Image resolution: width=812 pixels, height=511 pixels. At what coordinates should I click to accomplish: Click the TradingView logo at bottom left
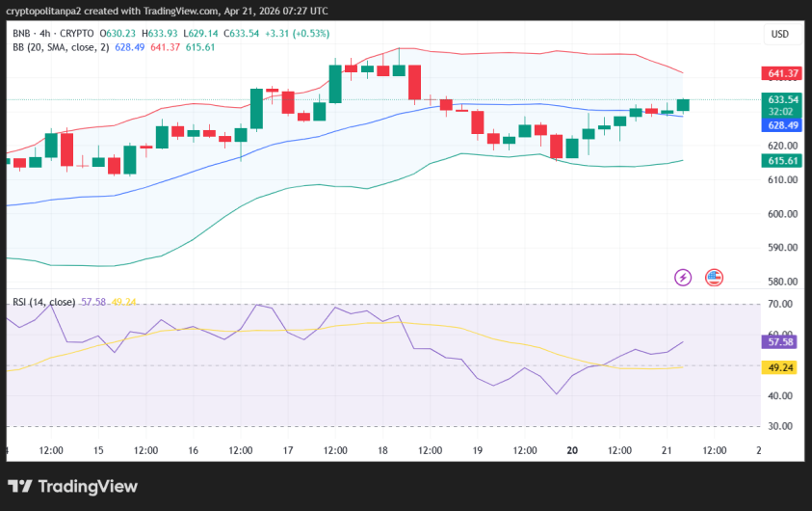[72, 487]
